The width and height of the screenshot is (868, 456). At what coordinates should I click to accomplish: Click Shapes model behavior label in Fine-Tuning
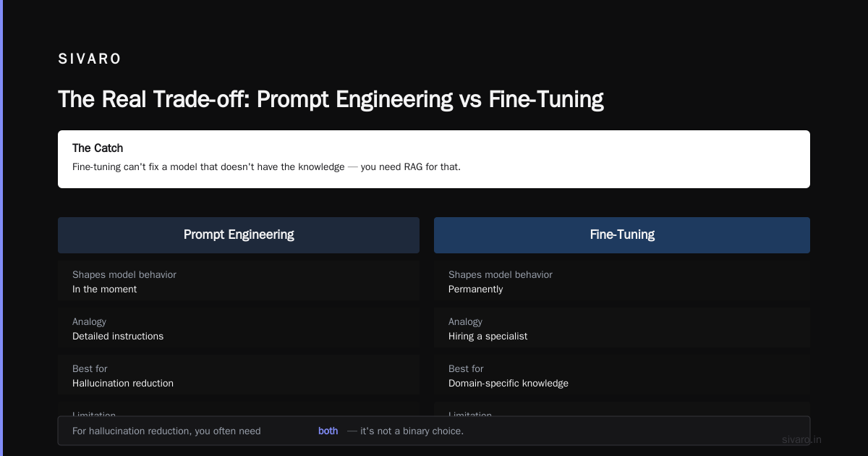coord(501,274)
